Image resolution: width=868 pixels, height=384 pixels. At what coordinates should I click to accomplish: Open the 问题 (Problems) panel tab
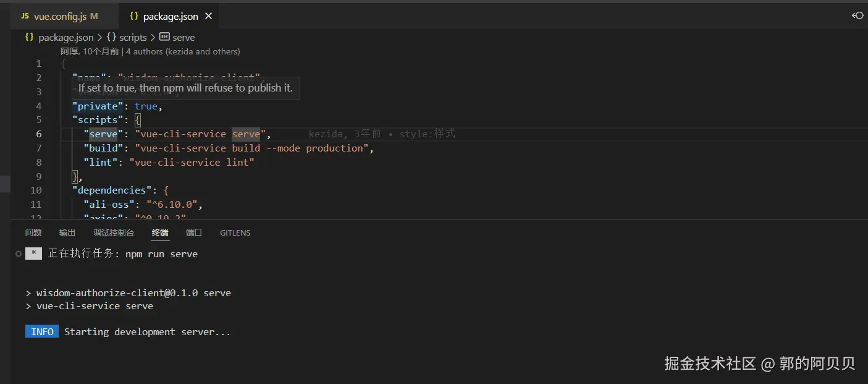33,233
